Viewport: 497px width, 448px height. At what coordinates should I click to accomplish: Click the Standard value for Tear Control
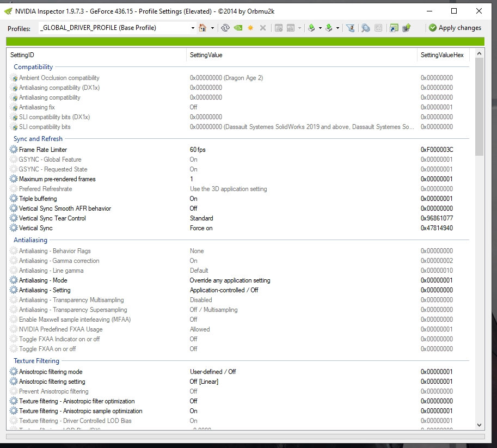click(x=201, y=218)
